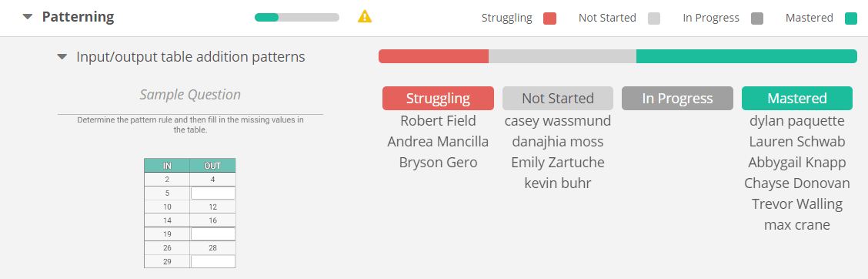
Task: Click the green segment of skill progress bar
Action: point(746,56)
